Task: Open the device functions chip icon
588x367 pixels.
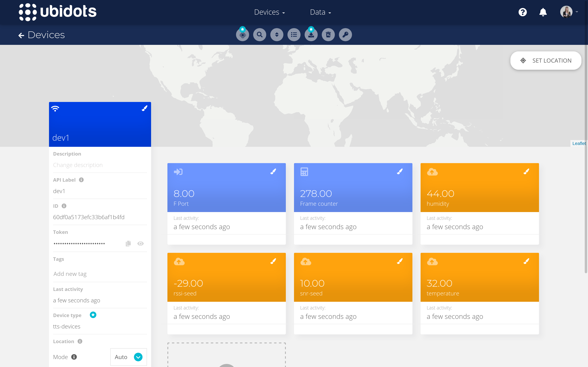Action: 242,35
